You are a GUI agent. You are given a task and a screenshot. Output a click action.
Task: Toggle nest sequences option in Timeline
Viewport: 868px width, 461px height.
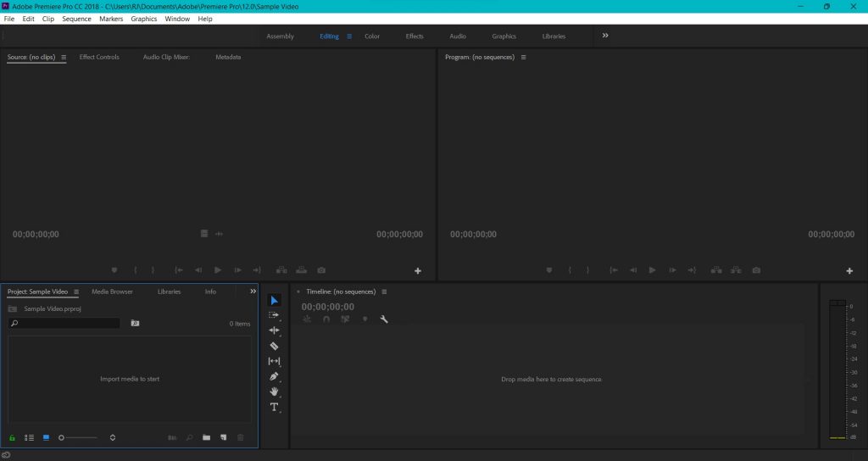307,319
